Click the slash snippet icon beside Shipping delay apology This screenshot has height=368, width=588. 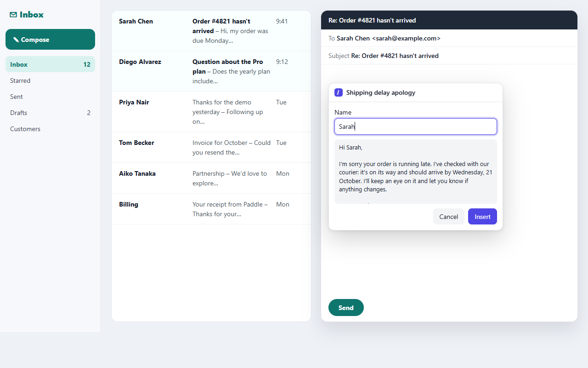click(x=339, y=92)
